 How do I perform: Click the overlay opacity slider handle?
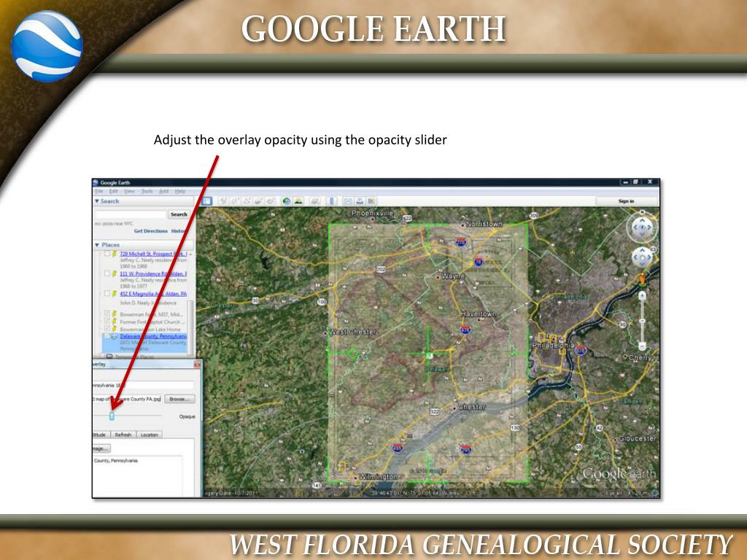(112, 416)
